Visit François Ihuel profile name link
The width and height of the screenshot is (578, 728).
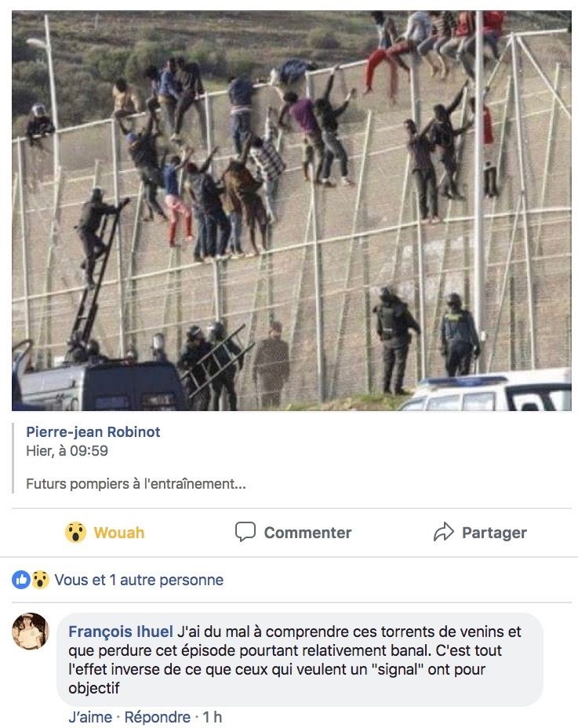pyautogui.click(x=121, y=632)
